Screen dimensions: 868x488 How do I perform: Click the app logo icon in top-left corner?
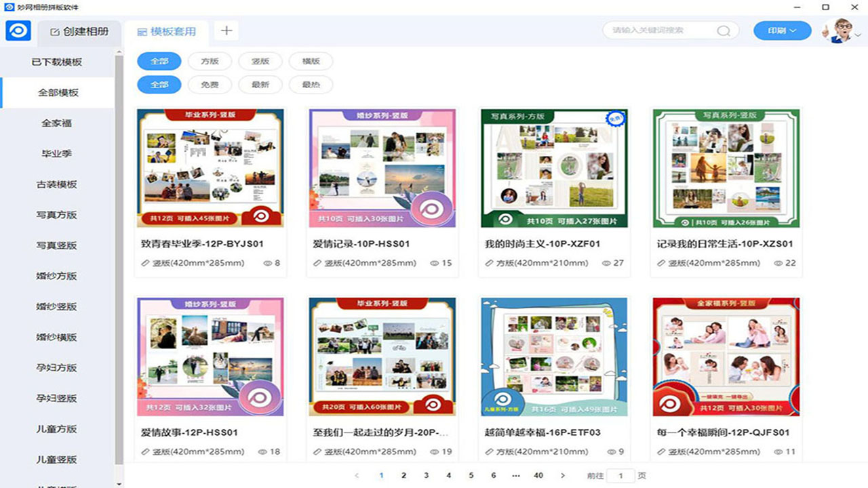pos(18,30)
